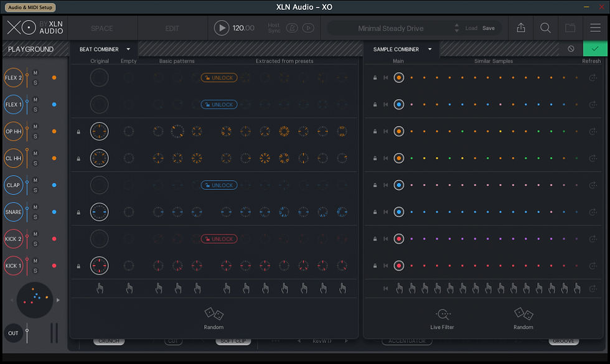610x364 pixels.
Task: Open the Sample Combiner dropdown
Action: 402,49
